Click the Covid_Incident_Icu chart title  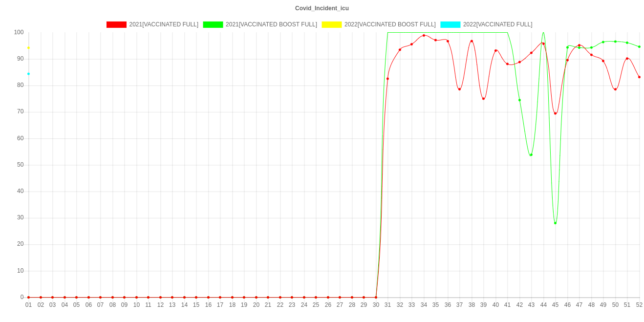click(x=322, y=8)
